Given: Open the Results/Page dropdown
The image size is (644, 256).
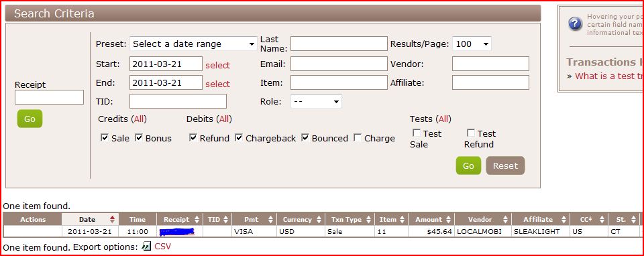Looking at the screenshot, I should pos(472,44).
